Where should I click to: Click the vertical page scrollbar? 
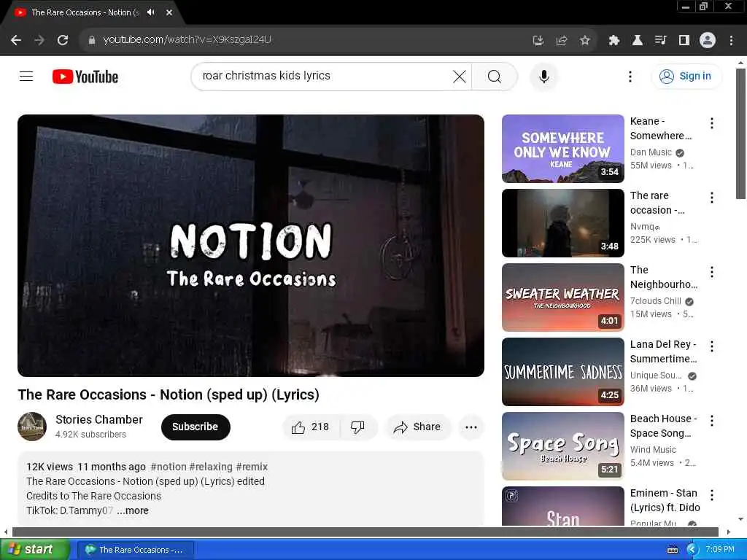pyautogui.click(x=740, y=133)
